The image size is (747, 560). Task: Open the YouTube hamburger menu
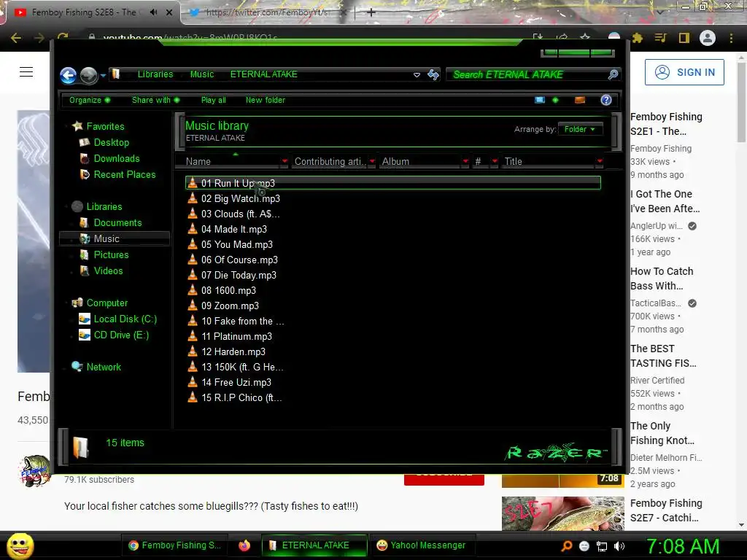click(26, 72)
